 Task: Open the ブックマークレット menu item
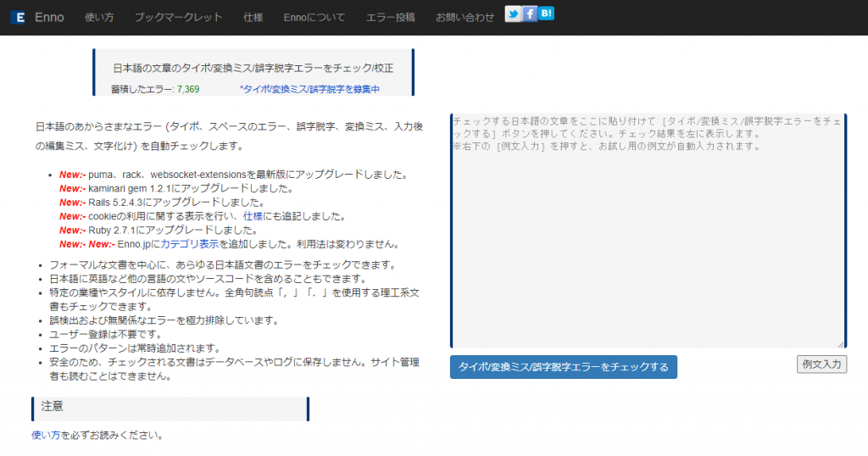click(x=178, y=17)
